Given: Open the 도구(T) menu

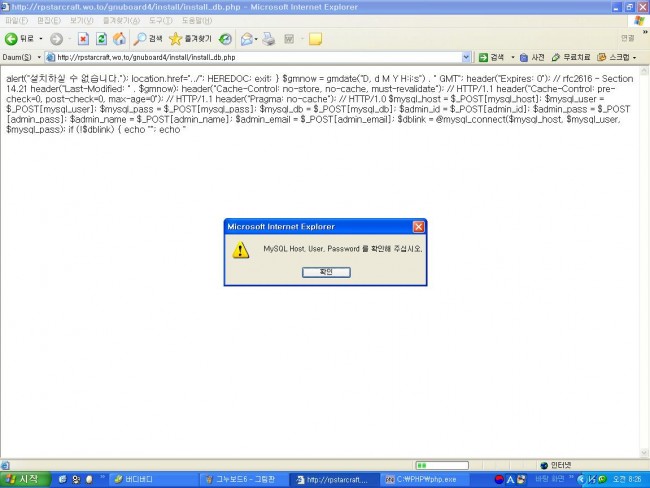Looking at the screenshot, I should [x=161, y=20].
